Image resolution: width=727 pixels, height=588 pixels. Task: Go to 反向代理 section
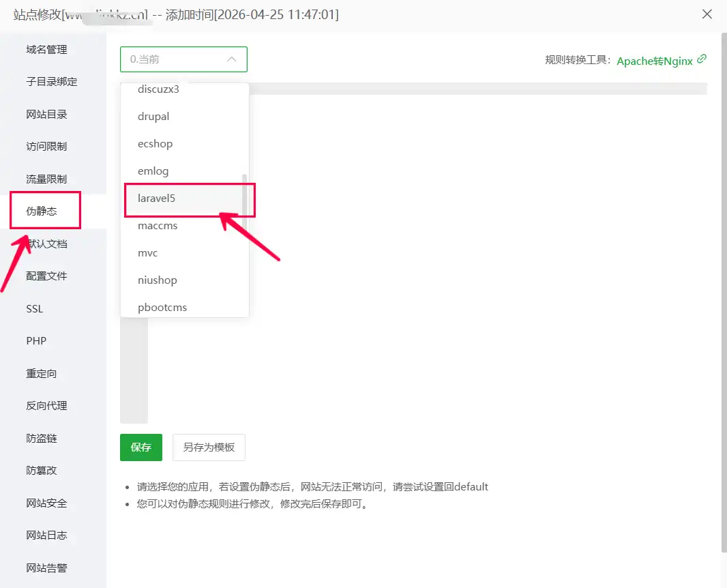(46, 406)
